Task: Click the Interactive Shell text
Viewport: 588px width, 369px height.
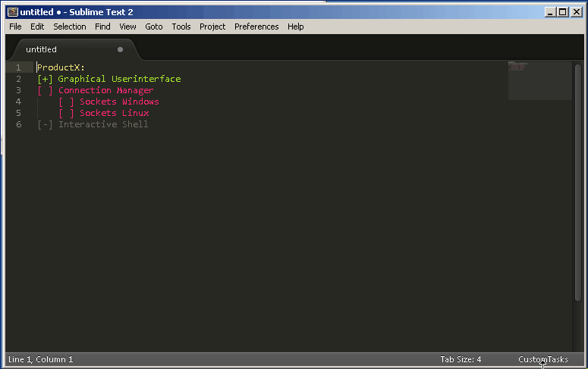Action: 103,124
